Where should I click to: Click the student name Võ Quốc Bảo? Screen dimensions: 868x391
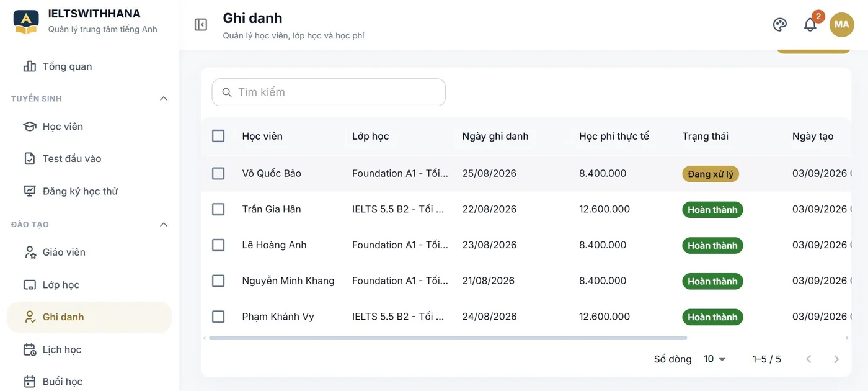(272, 174)
